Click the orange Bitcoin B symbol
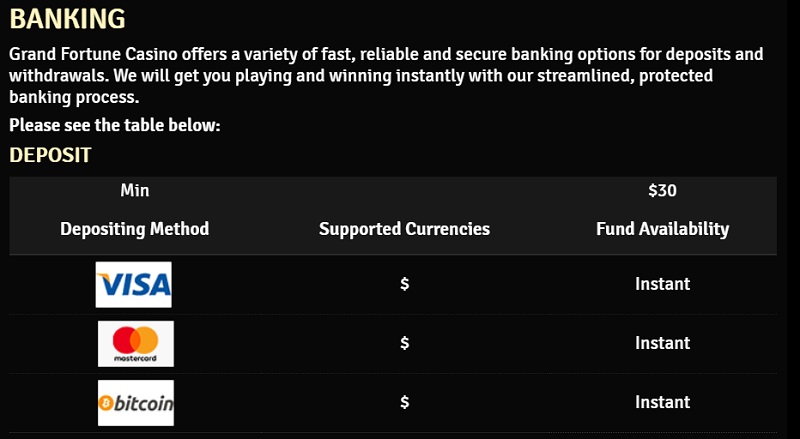 [106, 403]
